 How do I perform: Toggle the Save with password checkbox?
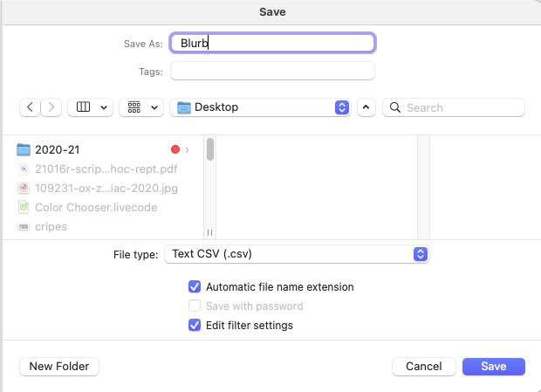pyautogui.click(x=195, y=306)
